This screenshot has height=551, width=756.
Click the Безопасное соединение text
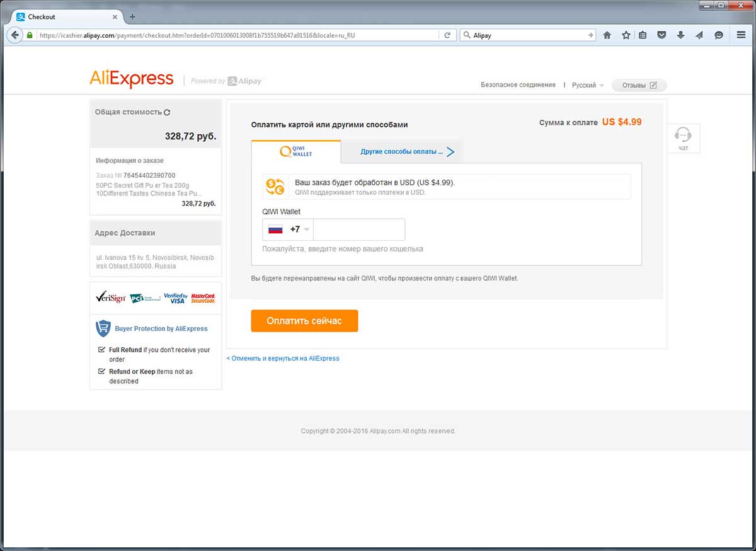pyautogui.click(x=518, y=85)
